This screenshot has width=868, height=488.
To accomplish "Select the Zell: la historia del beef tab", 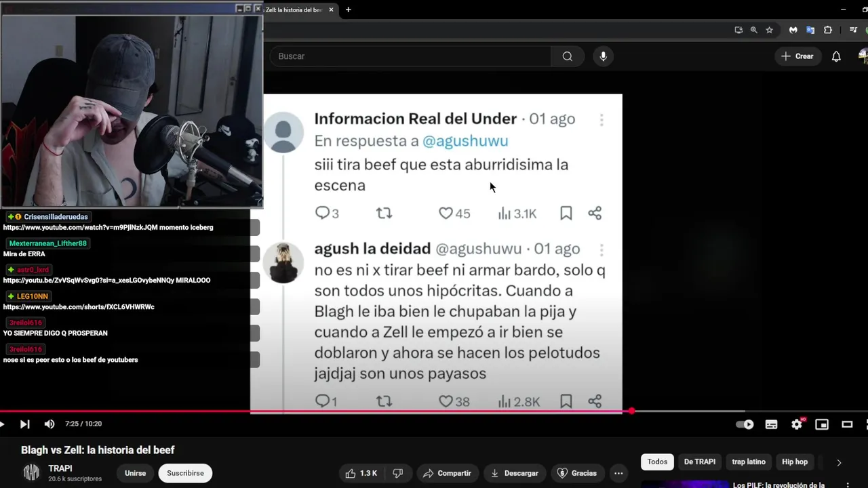I will coord(293,9).
